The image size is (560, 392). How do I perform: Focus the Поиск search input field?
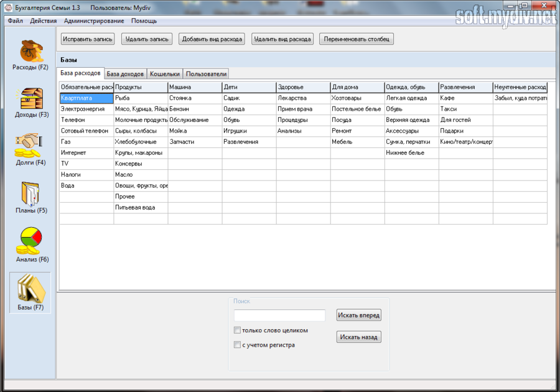coord(279,315)
